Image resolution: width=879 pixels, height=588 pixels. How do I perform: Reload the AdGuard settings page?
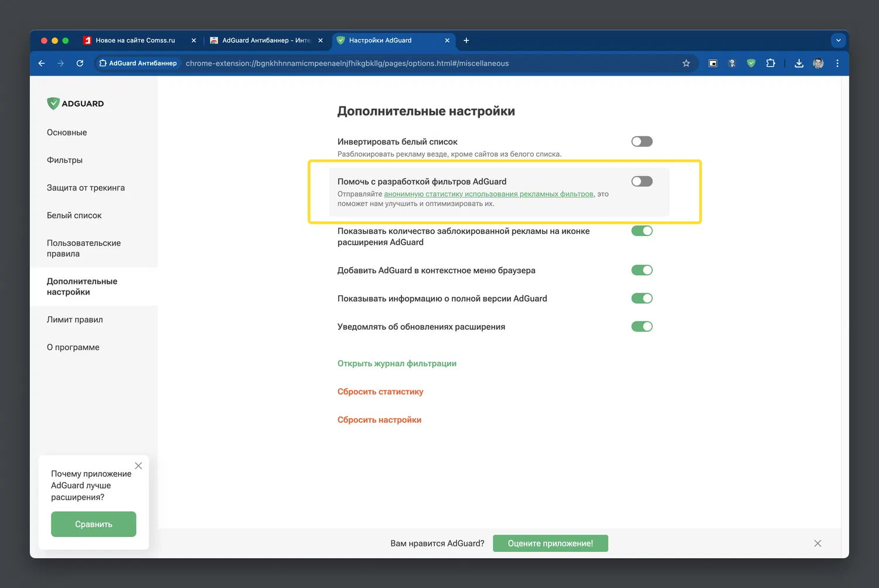80,63
